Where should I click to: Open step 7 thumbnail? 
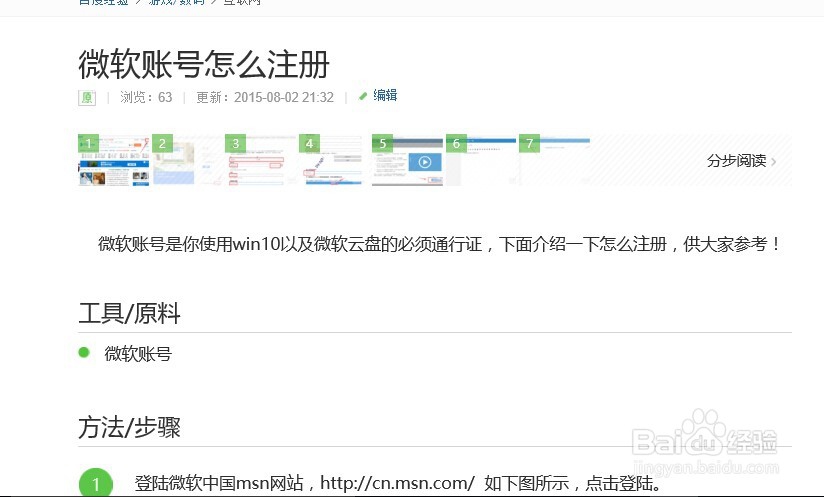tap(555, 160)
